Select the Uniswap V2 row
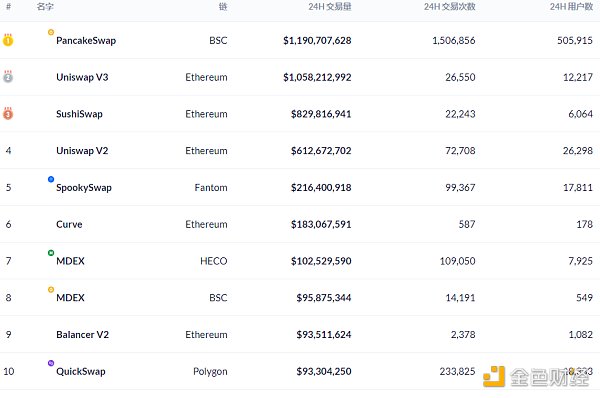The width and height of the screenshot is (600, 398). (x=300, y=150)
